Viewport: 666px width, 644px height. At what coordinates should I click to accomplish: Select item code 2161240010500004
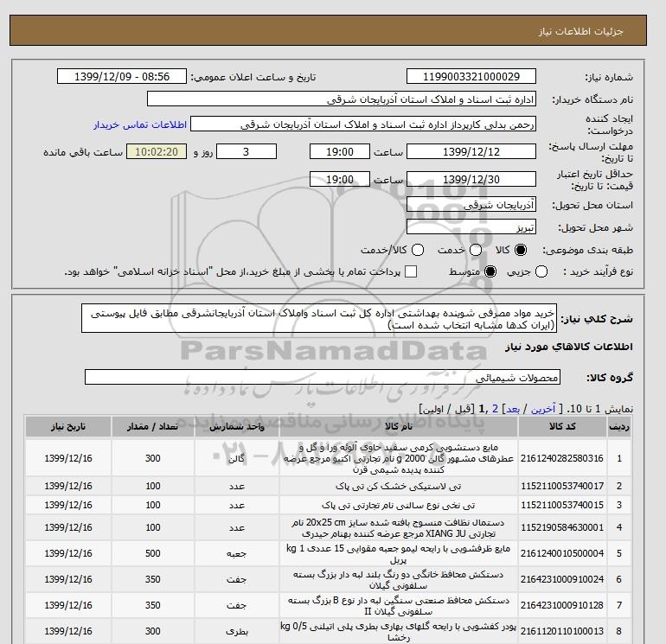tap(562, 553)
